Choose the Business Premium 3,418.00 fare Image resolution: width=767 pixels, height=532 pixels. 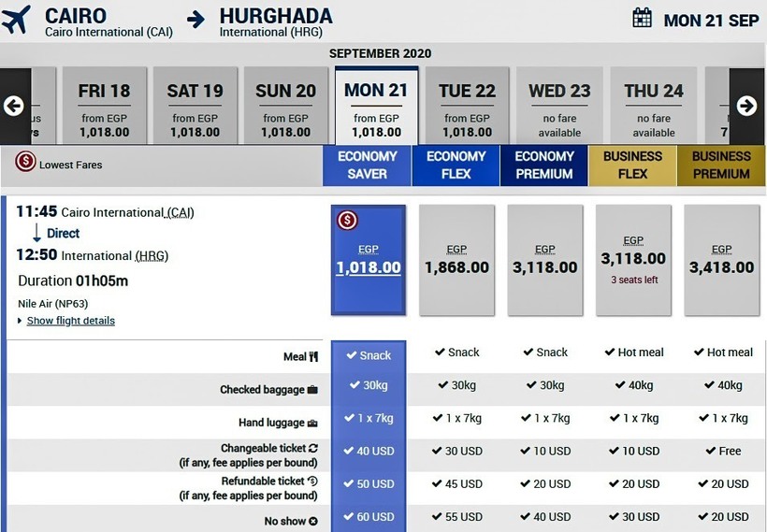click(x=721, y=260)
